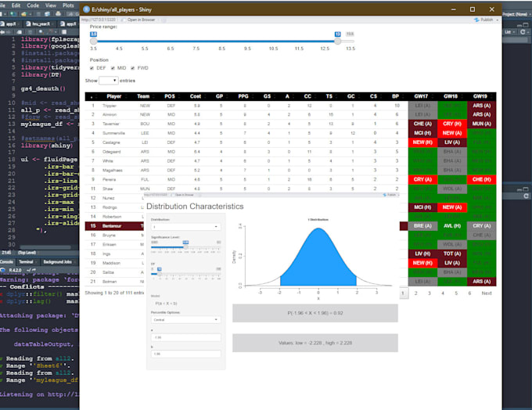This screenshot has height=410, width=532.
Task: Open the View menu in RStudio
Action: tap(51, 5)
